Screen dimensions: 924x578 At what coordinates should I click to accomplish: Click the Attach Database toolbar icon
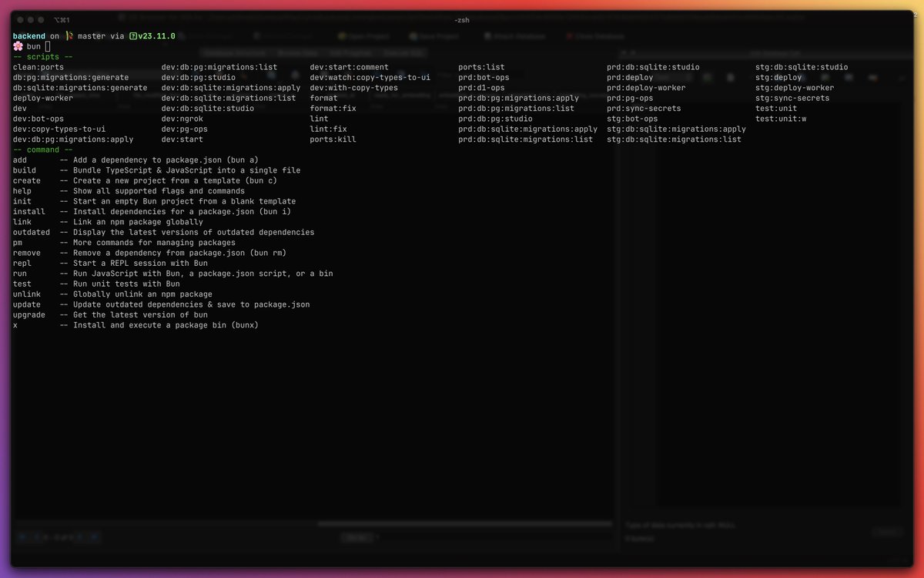tap(486, 35)
